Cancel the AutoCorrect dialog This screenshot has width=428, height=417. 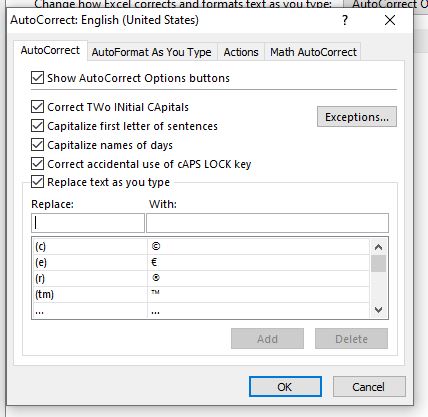tap(369, 387)
